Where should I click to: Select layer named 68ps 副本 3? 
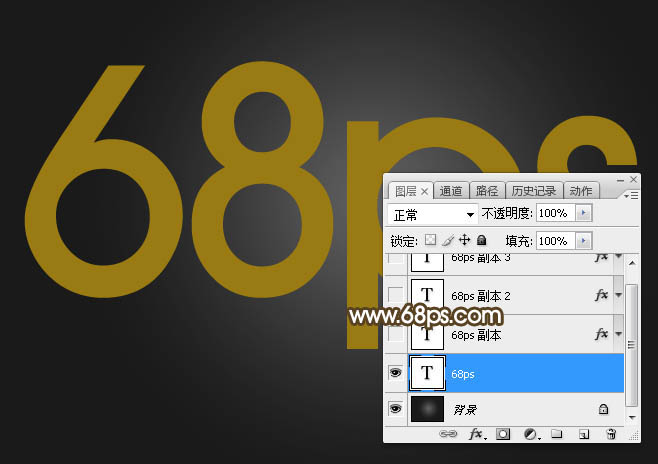[481, 257]
